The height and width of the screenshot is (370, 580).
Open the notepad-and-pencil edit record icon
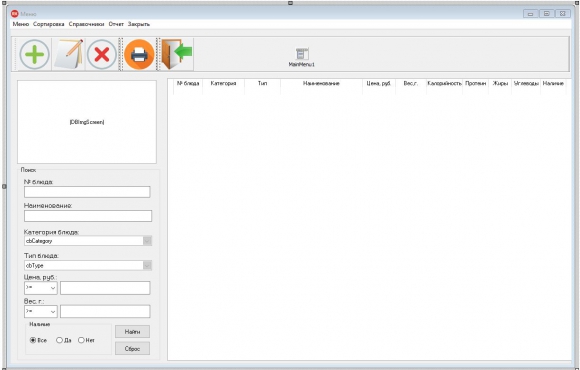tap(69, 54)
